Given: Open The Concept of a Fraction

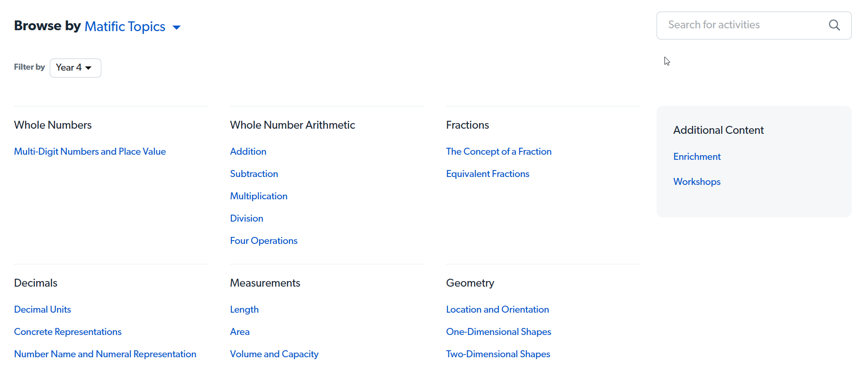Looking at the screenshot, I should click(x=499, y=151).
